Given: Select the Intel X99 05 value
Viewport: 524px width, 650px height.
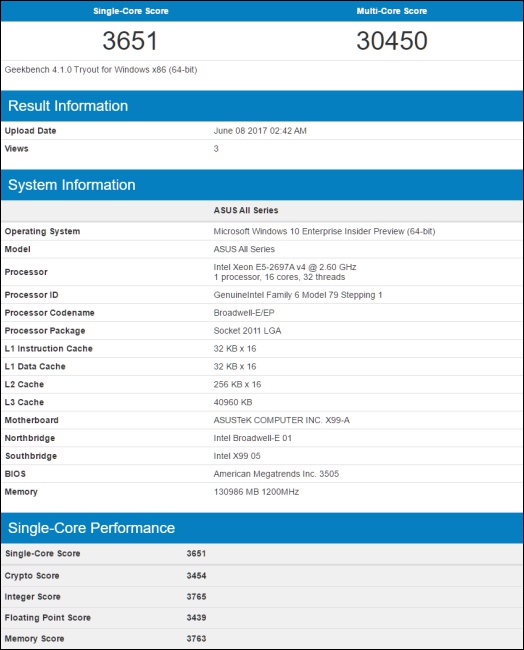Looking at the screenshot, I should click(237, 456).
